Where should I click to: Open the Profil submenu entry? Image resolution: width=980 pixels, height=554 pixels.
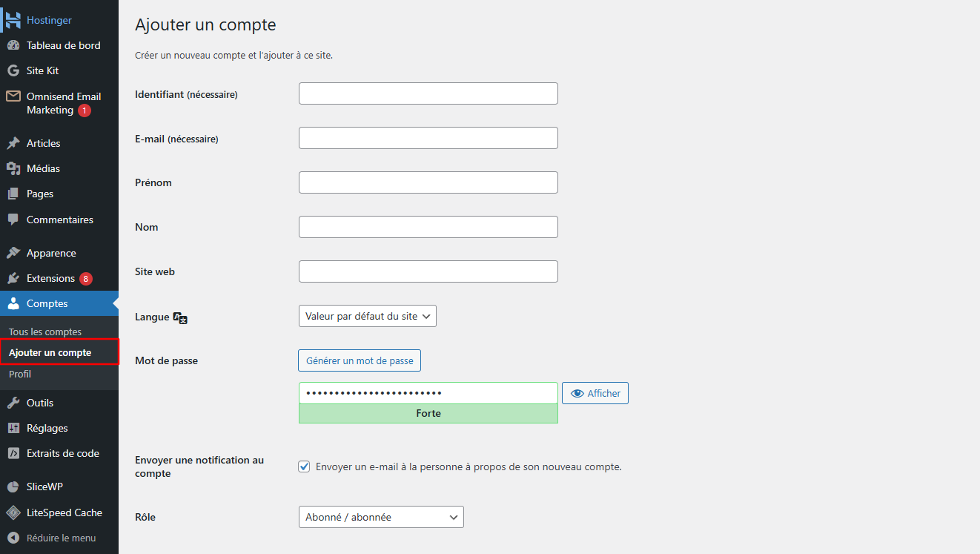[20, 375]
